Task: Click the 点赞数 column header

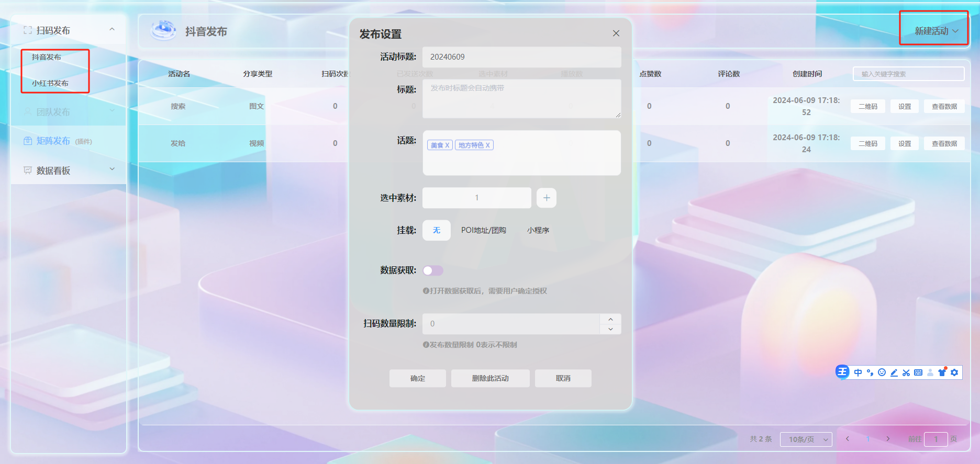Action: pos(650,74)
